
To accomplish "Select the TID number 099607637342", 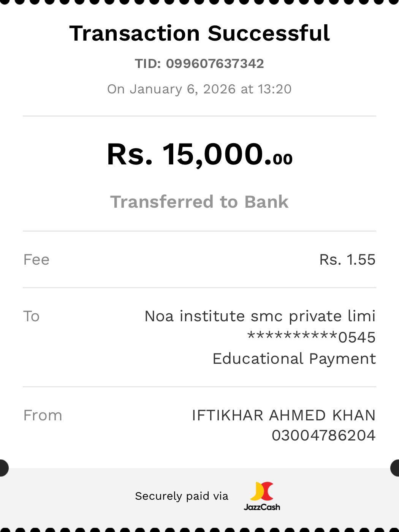I will tap(215, 63).
